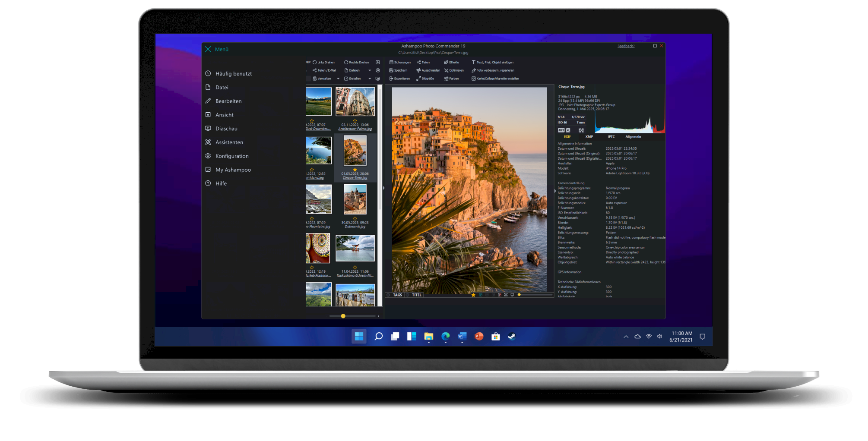Image resolution: width=868 pixels, height=441 pixels.
Task: Collapse the info panel with the arrow next to the preview
Action: (555, 191)
